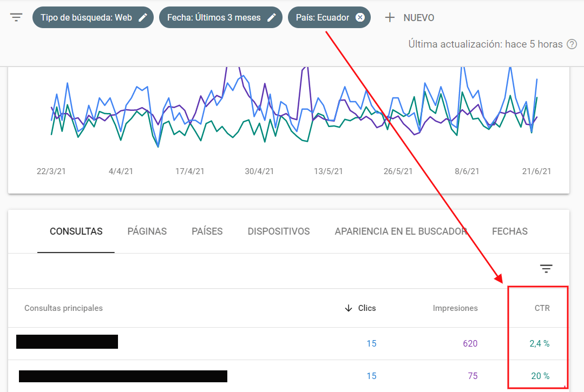This screenshot has width=584, height=392.
Task: Click the 20 % CTR value
Action: coord(540,376)
